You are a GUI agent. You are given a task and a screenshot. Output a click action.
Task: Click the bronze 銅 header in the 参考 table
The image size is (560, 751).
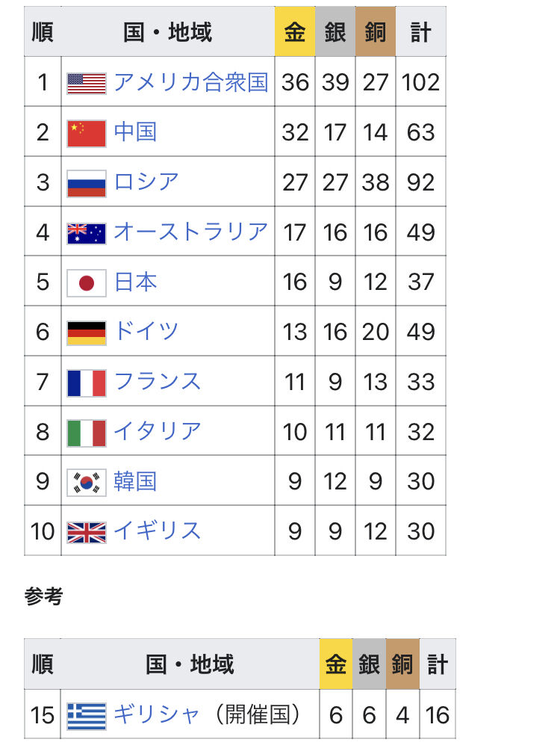[402, 664]
